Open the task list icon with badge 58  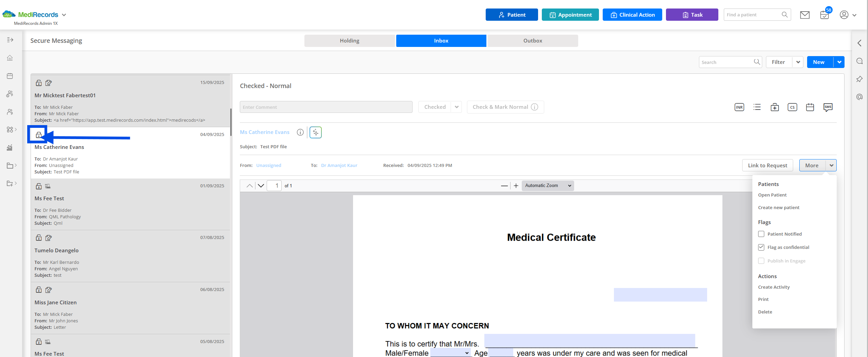824,15
